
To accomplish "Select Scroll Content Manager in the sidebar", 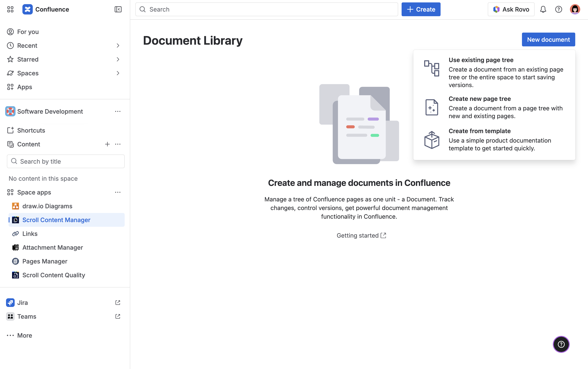I will [56, 220].
